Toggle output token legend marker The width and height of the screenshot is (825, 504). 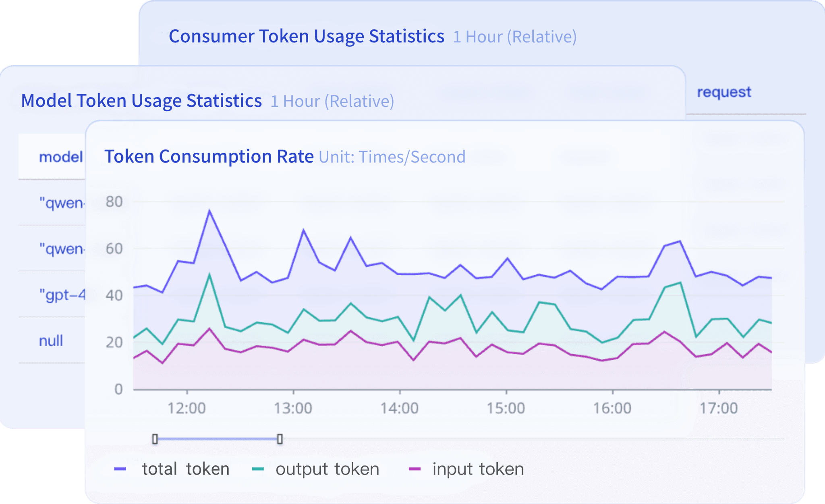pos(257,469)
